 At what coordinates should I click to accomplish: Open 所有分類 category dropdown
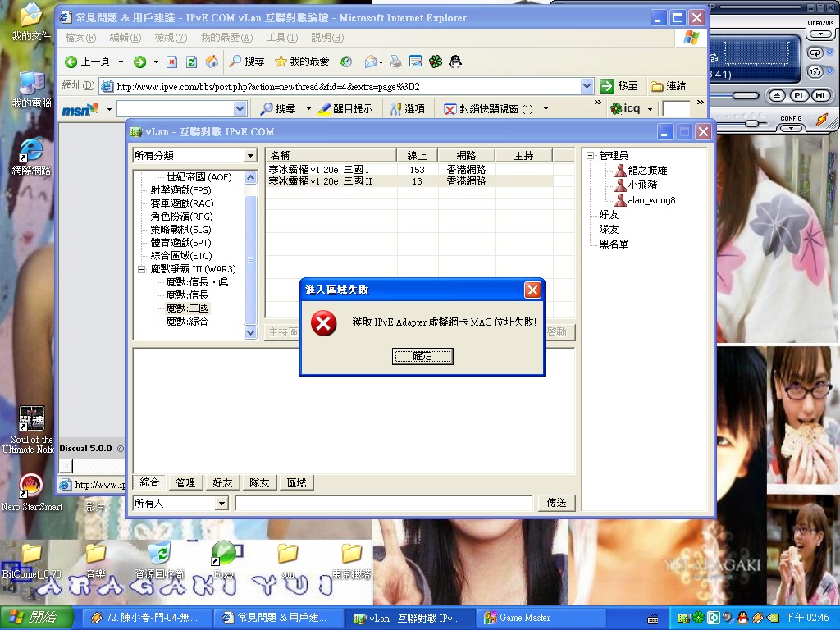coord(251,156)
